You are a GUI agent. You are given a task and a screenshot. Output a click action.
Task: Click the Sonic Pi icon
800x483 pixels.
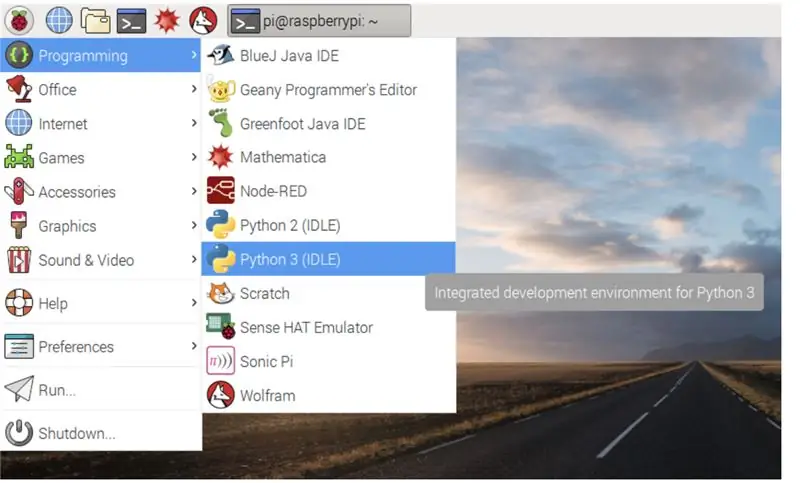pos(220,361)
